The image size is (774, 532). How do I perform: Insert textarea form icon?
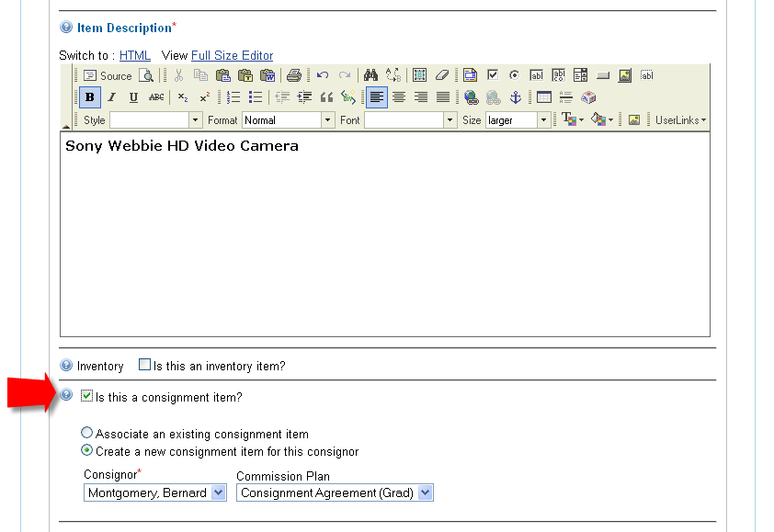558,75
